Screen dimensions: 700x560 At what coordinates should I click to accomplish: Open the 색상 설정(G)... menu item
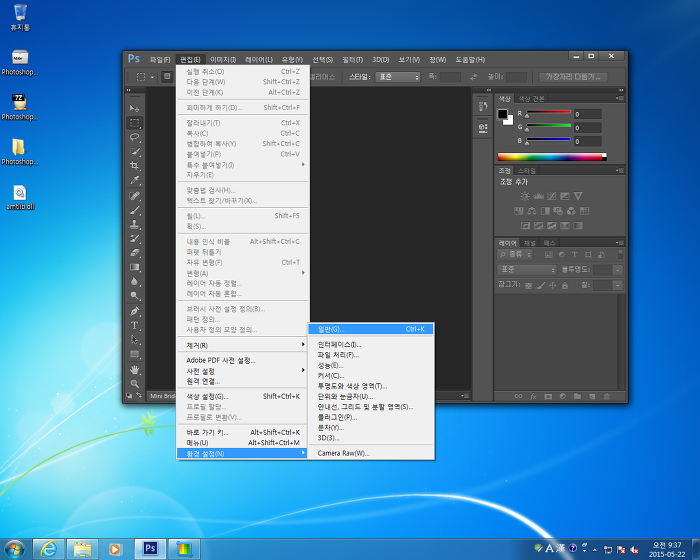pyautogui.click(x=243, y=396)
